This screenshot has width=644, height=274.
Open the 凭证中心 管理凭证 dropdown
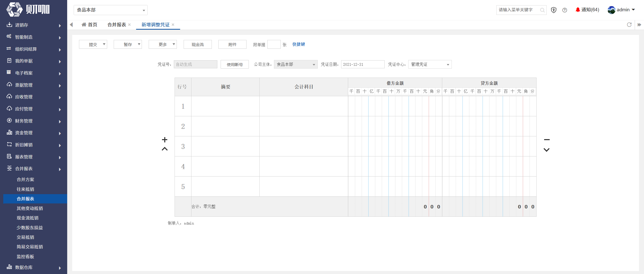pos(430,65)
